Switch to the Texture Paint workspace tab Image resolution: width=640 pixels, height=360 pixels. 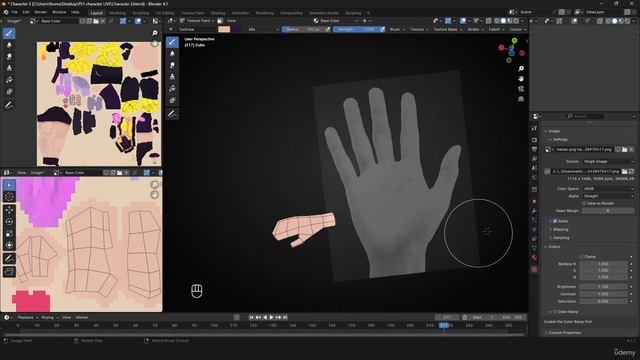pos(192,13)
